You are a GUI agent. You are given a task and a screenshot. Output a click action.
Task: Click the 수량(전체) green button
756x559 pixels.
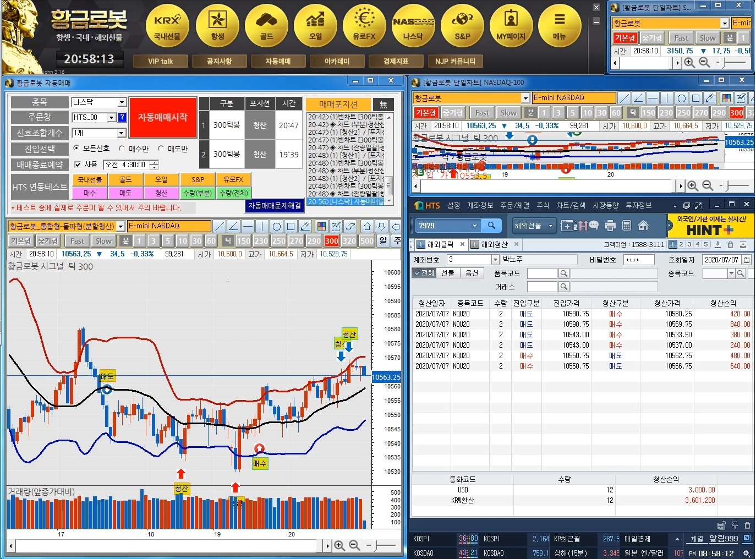pos(233,193)
